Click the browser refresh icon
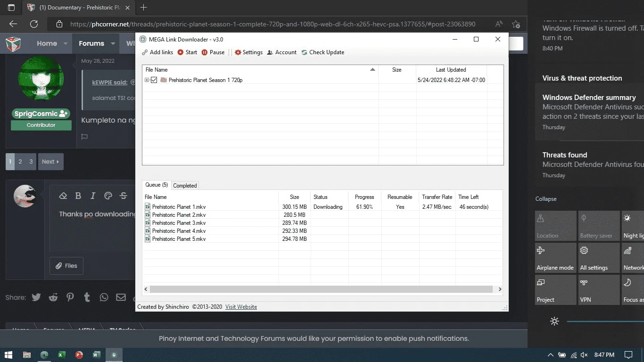The width and height of the screenshot is (644, 362). [34, 24]
